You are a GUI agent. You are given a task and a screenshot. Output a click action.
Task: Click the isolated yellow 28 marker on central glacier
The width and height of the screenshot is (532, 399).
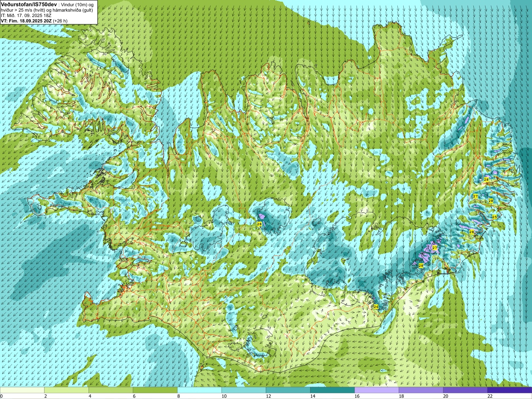259,224
